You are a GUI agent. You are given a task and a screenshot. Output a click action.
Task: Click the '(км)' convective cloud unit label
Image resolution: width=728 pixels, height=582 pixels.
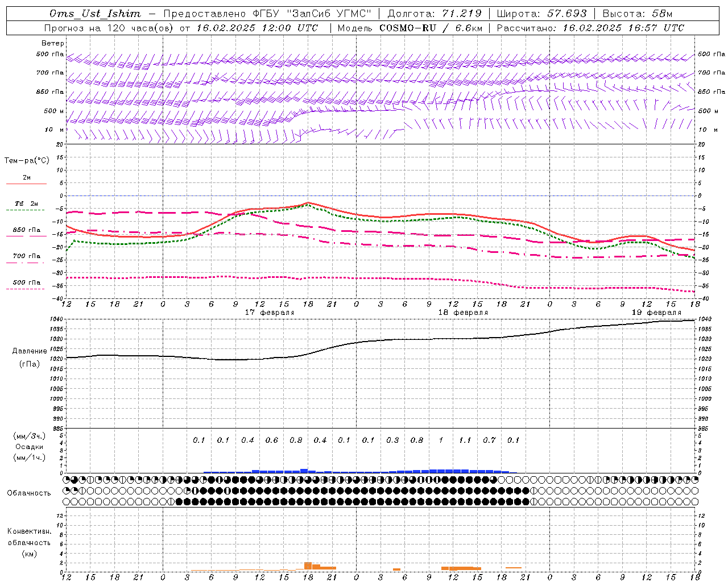[29, 553]
